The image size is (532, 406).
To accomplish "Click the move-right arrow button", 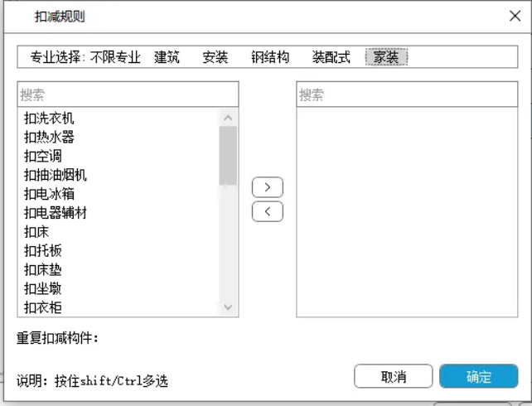I will click(x=267, y=187).
